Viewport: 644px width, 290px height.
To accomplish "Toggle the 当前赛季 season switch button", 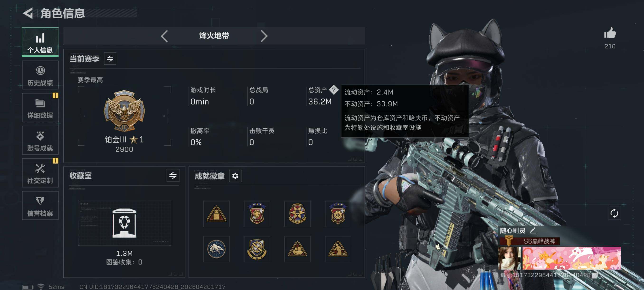I will pyautogui.click(x=110, y=58).
